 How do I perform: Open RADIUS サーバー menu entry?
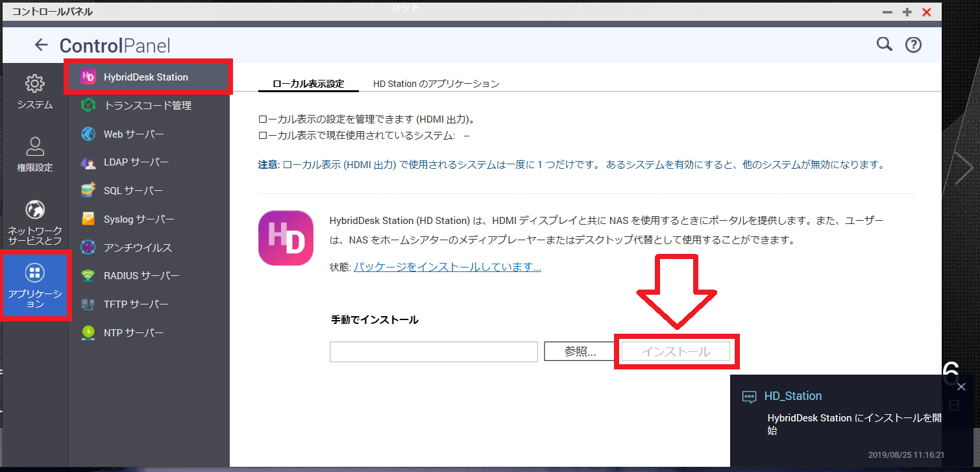point(149,276)
